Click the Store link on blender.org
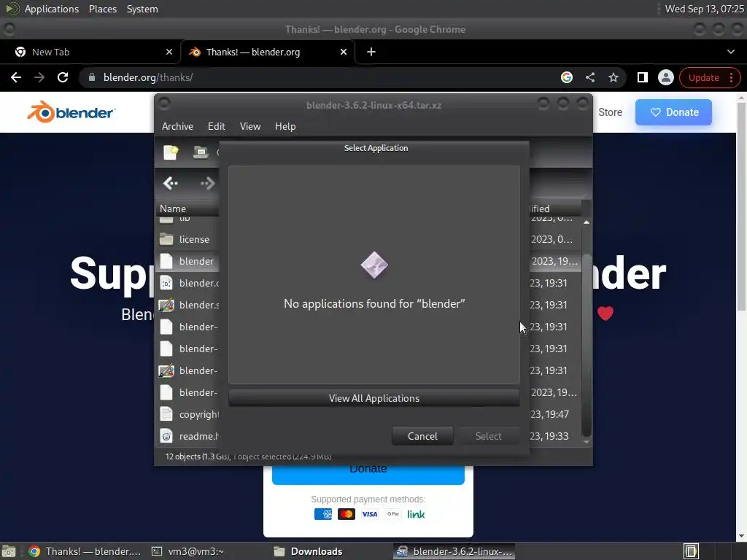Image resolution: width=747 pixels, height=560 pixels. 610,112
